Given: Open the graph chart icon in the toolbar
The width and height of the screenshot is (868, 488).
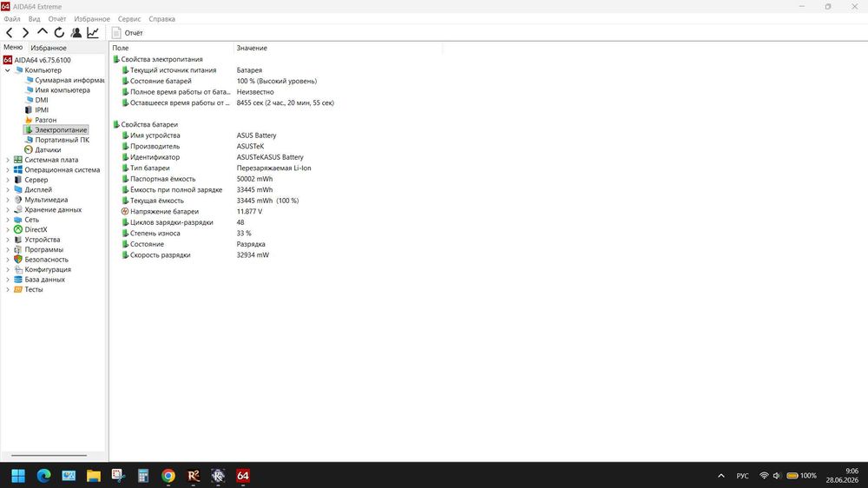Looking at the screenshot, I should (93, 33).
